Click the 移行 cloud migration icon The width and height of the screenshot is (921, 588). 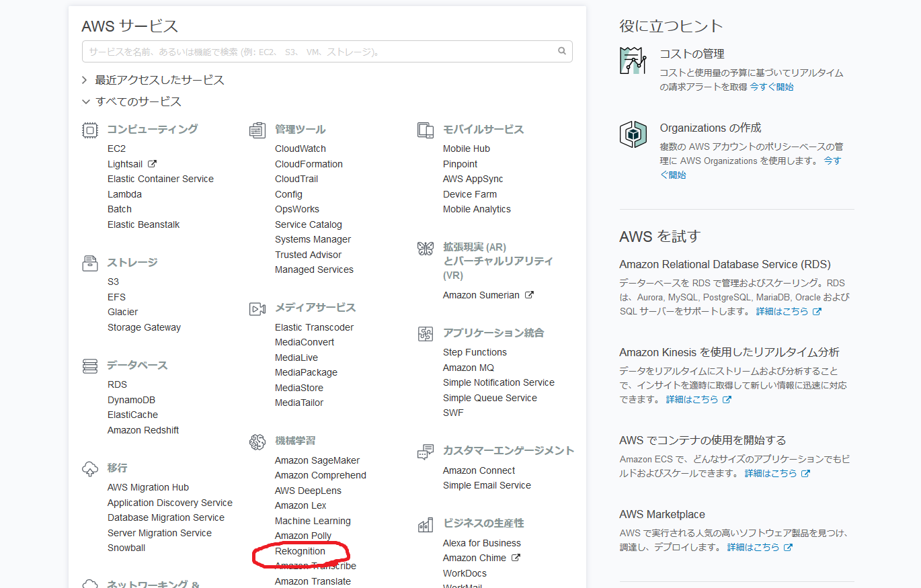coord(90,468)
